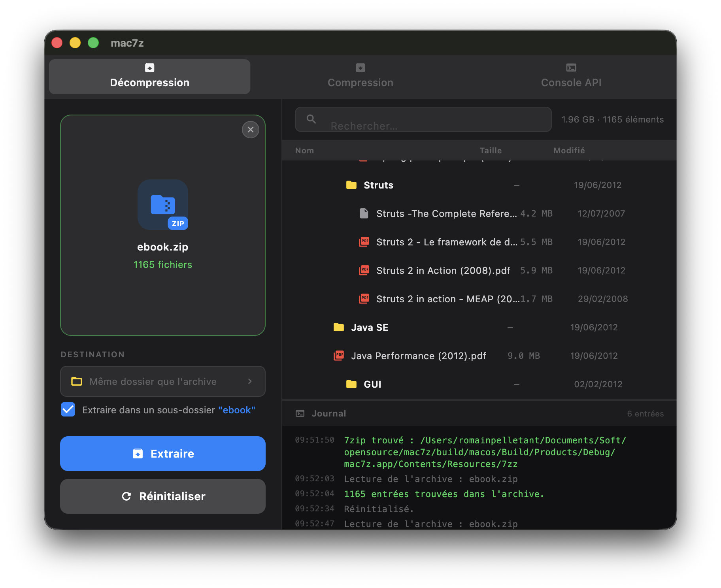Click the PDF icon beside Java Performance (2012).pdf

[x=338, y=356]
